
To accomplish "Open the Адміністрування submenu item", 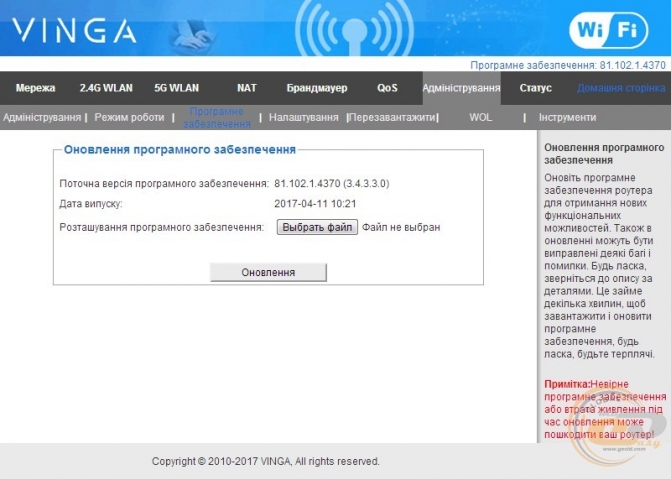I will click(x=42, y=117).
